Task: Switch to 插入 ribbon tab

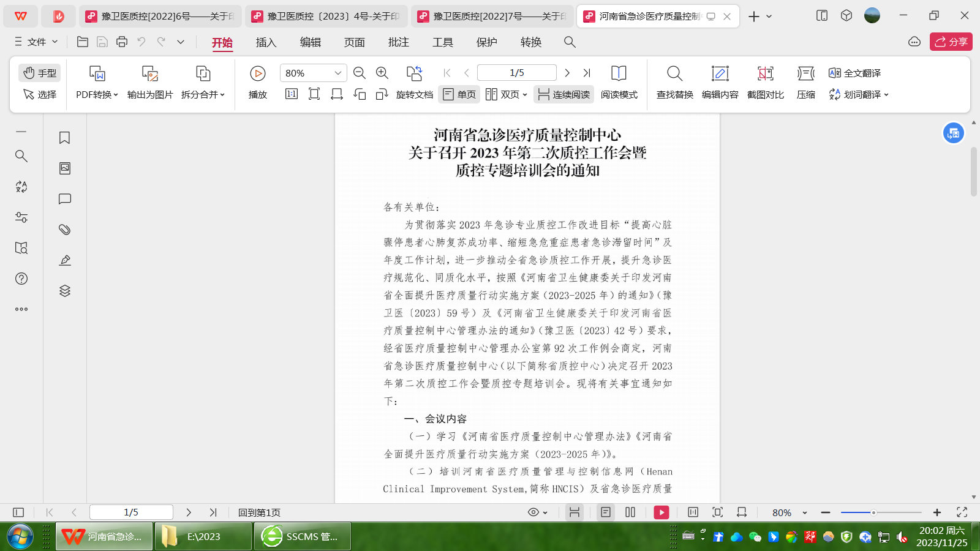Action: (x=266, y=42)
